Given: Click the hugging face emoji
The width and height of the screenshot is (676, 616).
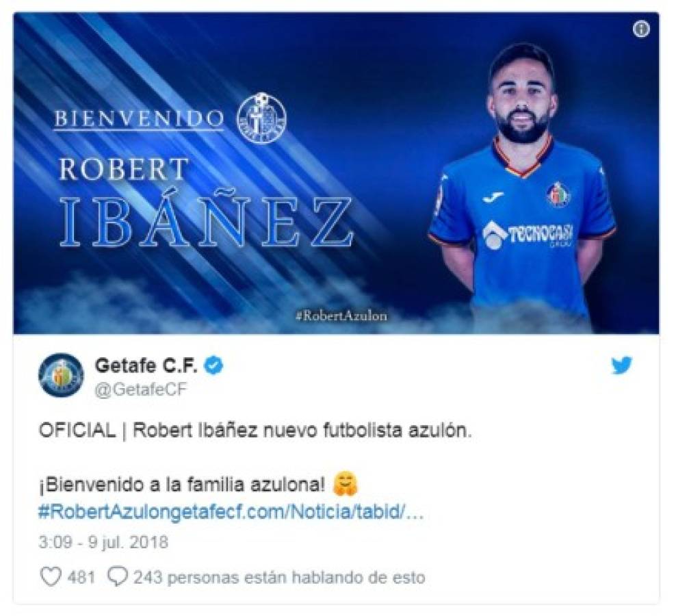Looking at the screenshot, I should [346, 485].
